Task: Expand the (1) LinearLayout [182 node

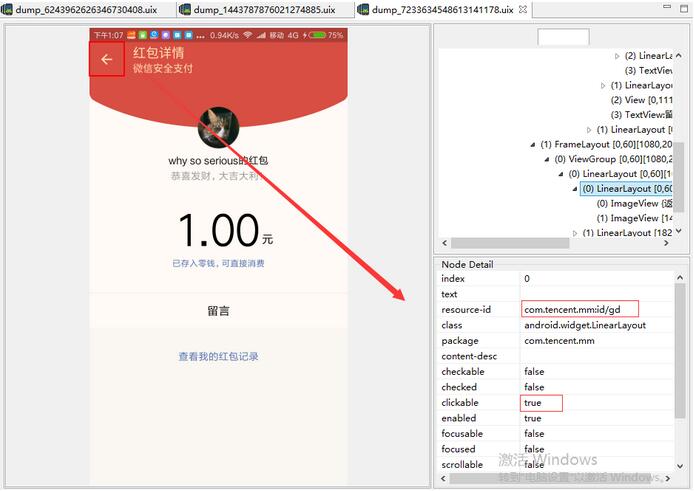Action: pyautogui.click(x=575, y=233)
